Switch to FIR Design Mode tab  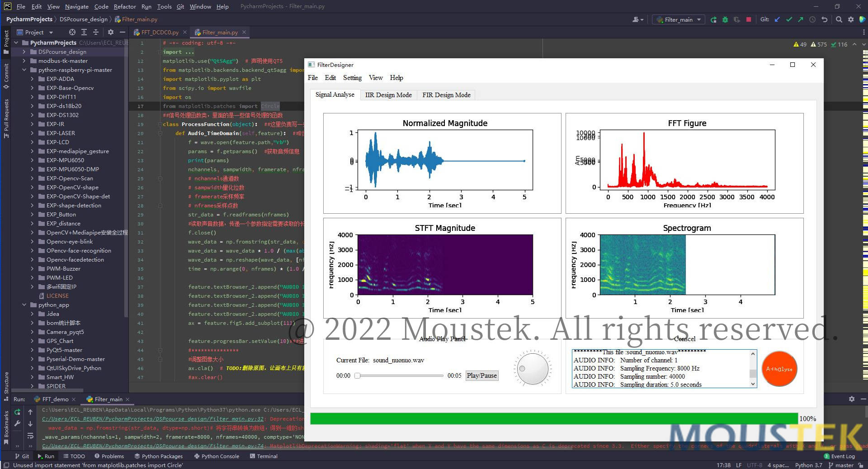tap(446, 95)
